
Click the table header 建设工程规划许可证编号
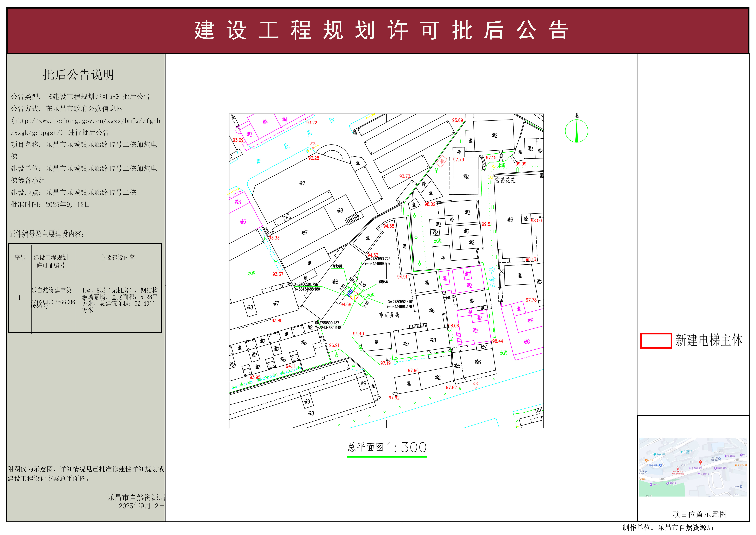click(51, 261)
